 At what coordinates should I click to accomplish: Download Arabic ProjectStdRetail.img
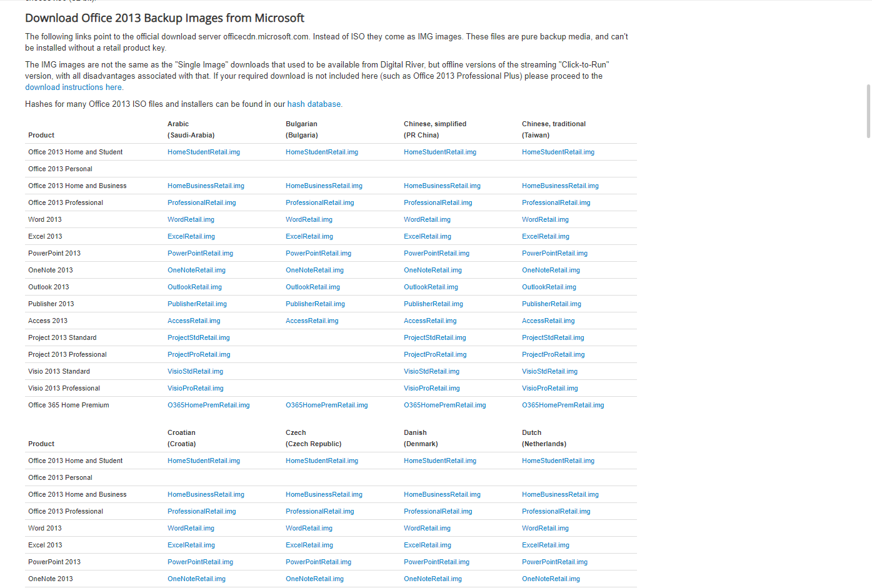pyautogui.click(x=199, y=338)
